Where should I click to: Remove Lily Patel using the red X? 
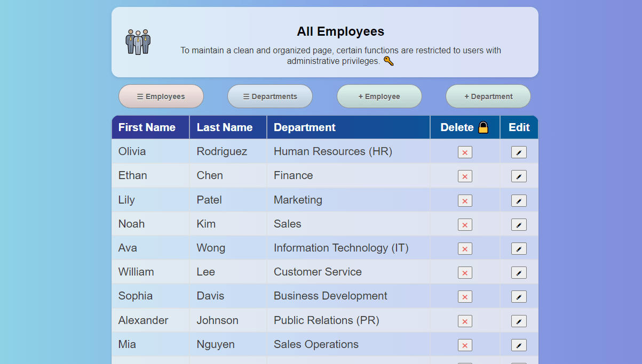[465, 201]
